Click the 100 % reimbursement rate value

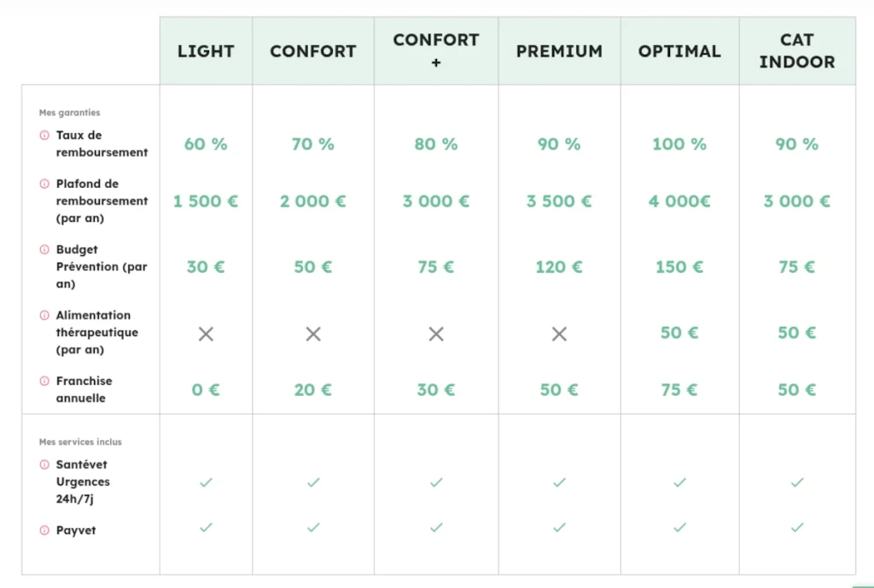[679, 144]
